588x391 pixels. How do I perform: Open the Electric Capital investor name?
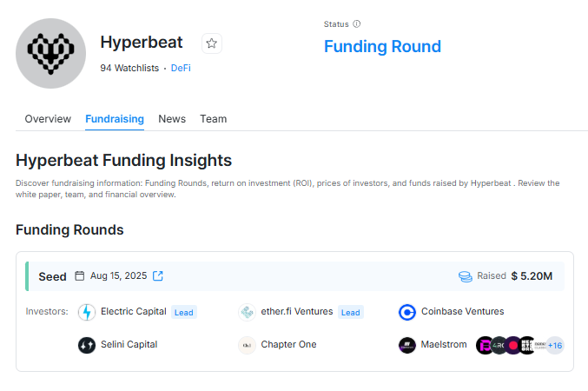pyautogui.click(x=134, y=311)
